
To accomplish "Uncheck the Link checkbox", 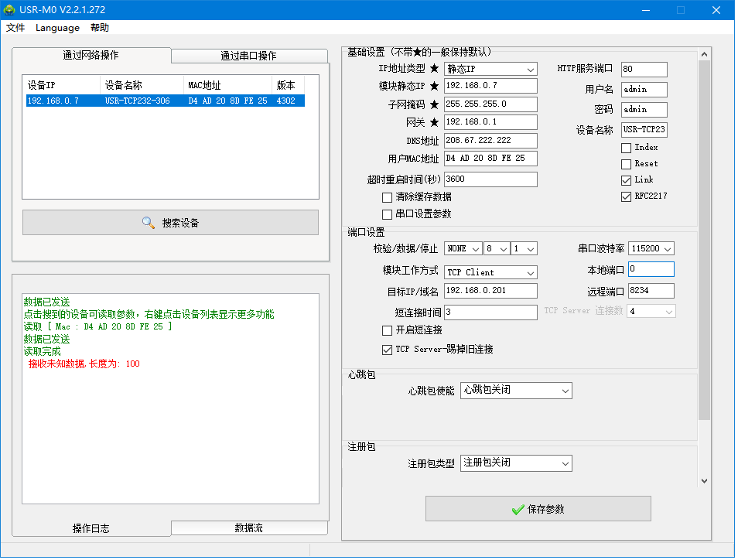I will pos(626,180).
